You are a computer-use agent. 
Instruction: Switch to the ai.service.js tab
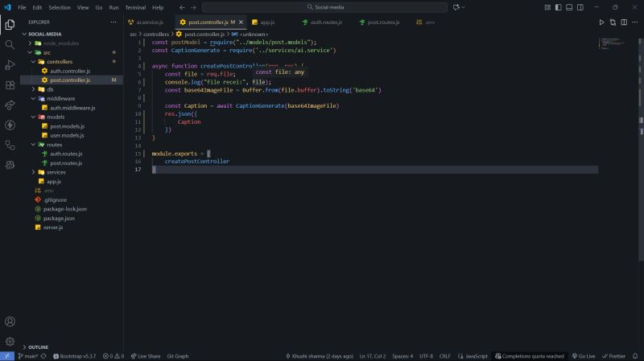coord(150,23)
